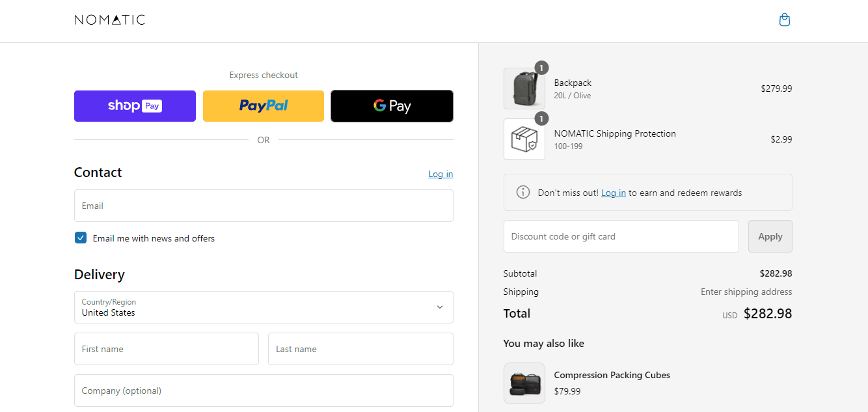Click the You may also like heading

coord(544,344)
